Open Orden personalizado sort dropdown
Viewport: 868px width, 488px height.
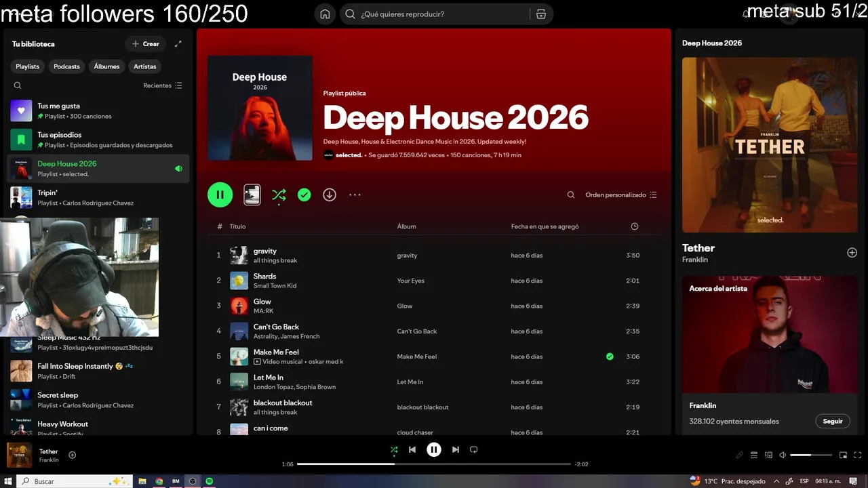coord(621,195)
